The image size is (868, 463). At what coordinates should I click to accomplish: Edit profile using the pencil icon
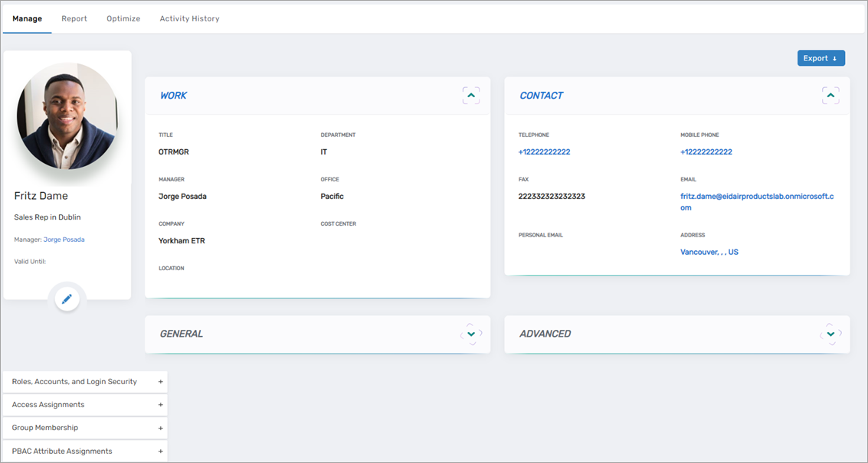click(67, 298)
